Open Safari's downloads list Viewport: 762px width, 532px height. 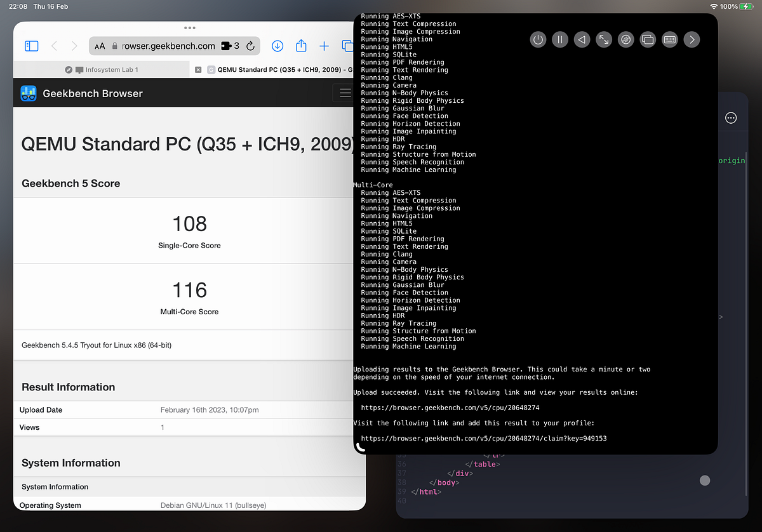click(x=277, y=46)
